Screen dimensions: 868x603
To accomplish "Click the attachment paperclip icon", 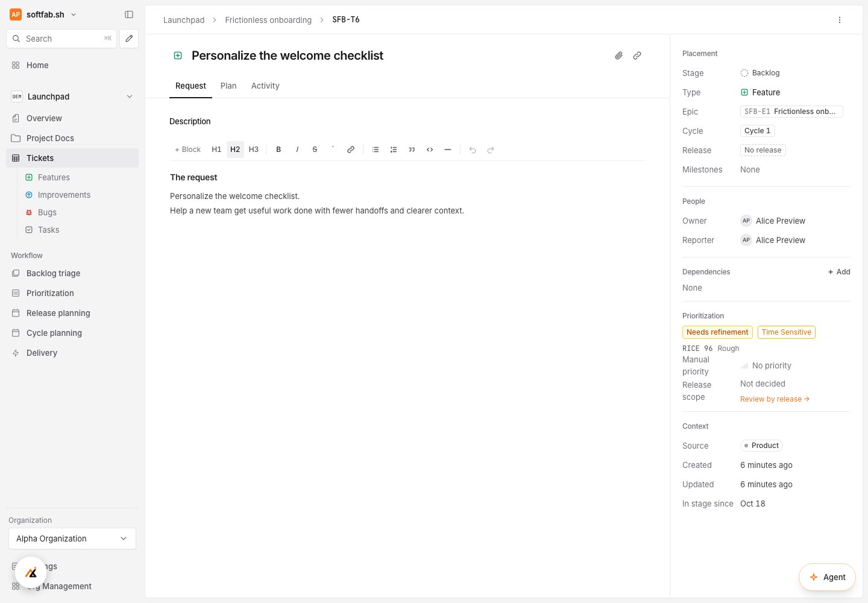I will point(619,55).
